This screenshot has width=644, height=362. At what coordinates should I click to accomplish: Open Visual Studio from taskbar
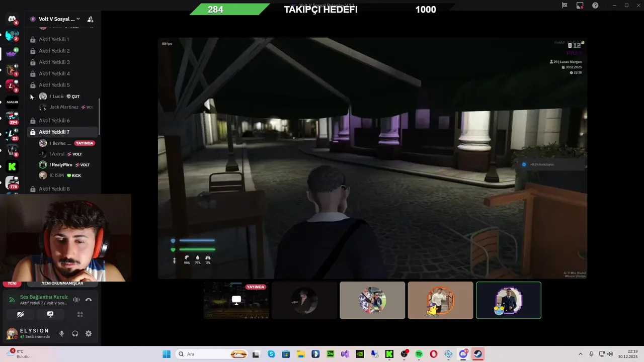(x=345, y=354)
